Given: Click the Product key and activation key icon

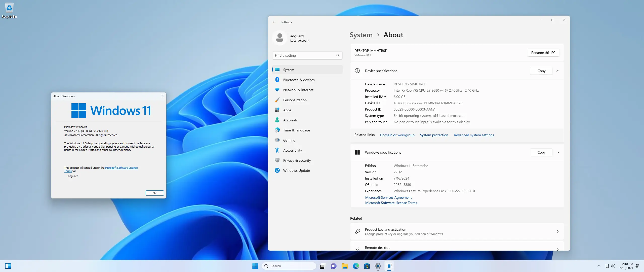Looking at the screenshot, I should click(357, 231).
